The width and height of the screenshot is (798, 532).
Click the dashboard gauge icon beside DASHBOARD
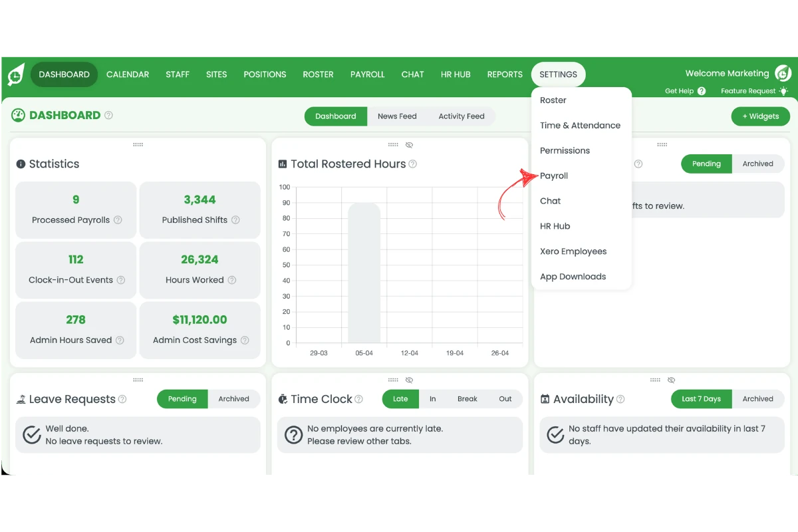[x=18, y=115]
